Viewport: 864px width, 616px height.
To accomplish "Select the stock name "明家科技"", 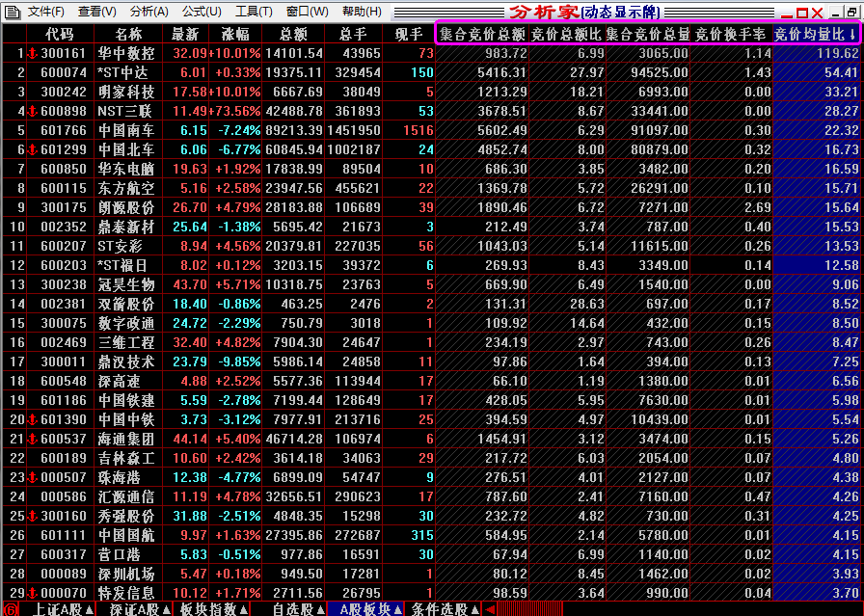I will click(x=126, y=92).
